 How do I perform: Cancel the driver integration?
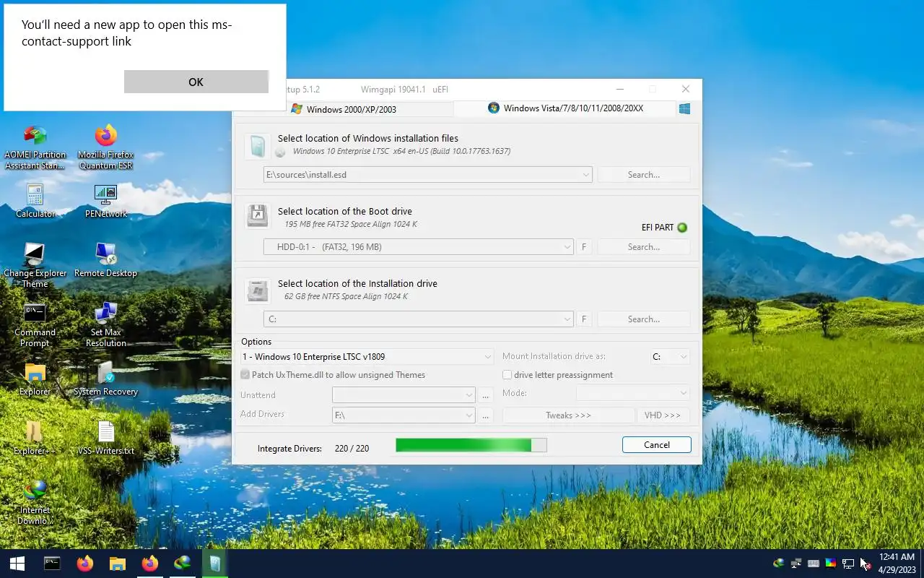pyautogui.click(x=657, y=445)
